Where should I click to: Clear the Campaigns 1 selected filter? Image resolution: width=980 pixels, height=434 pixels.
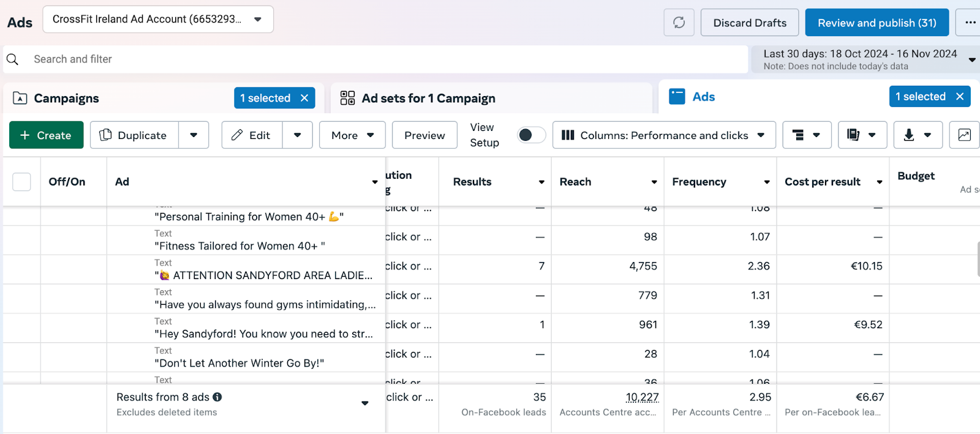pos(304,98)
